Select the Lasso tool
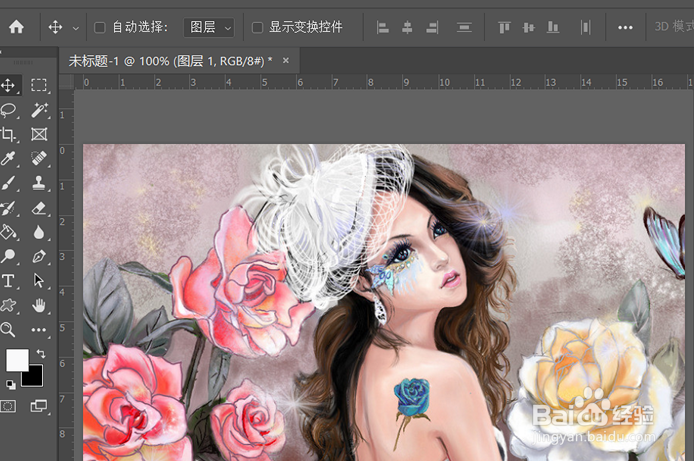Viewport: 694px width, 461px height. (8, 110)
